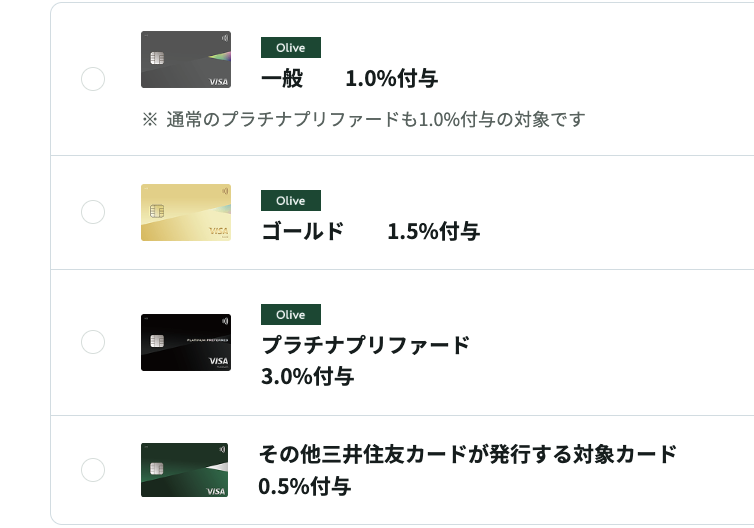
Task: Click the gold Olive card image
Action: point(186,212)
